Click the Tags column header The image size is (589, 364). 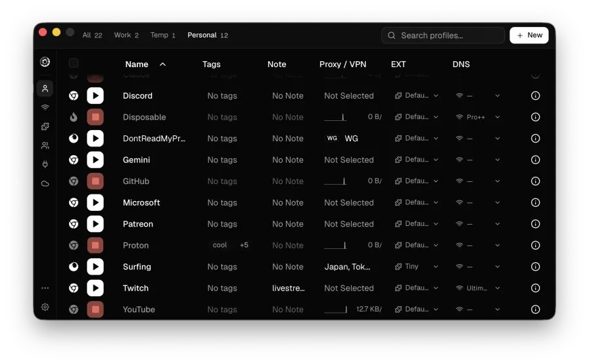[x=212, y=64]
